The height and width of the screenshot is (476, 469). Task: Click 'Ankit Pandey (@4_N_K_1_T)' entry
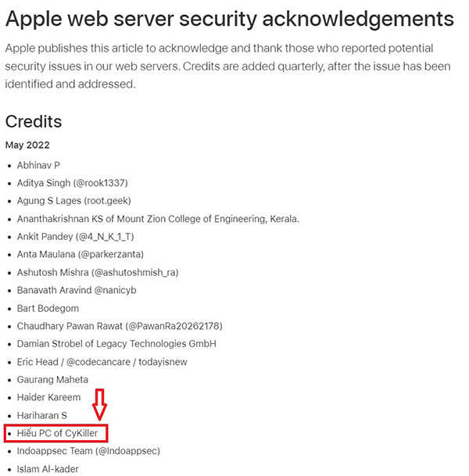pyautogui.click(x=76, y=237)
